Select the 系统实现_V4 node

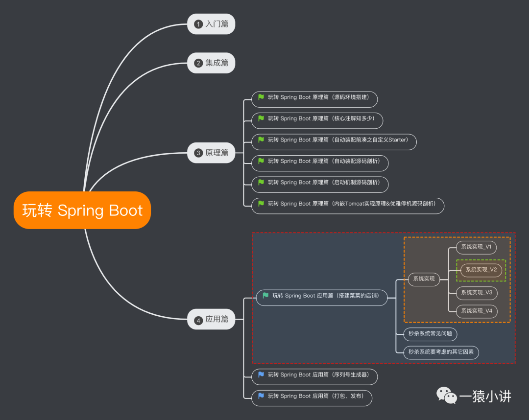[x=477, y=311]
